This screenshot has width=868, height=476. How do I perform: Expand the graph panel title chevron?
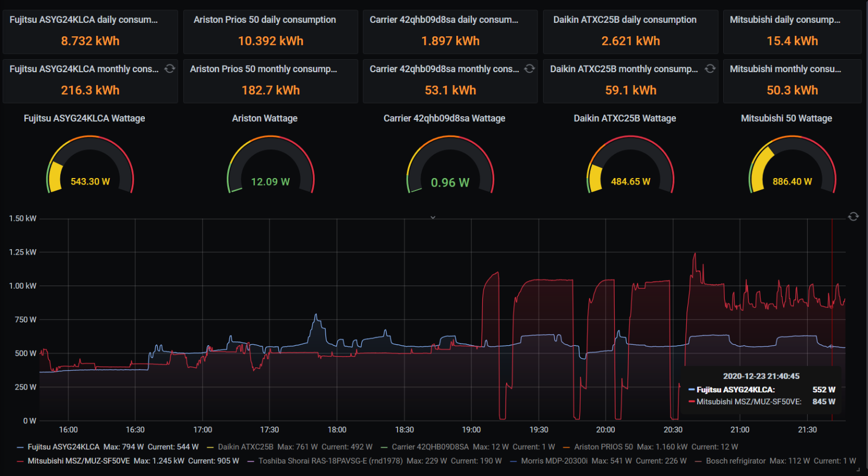[x=433, y=217]
